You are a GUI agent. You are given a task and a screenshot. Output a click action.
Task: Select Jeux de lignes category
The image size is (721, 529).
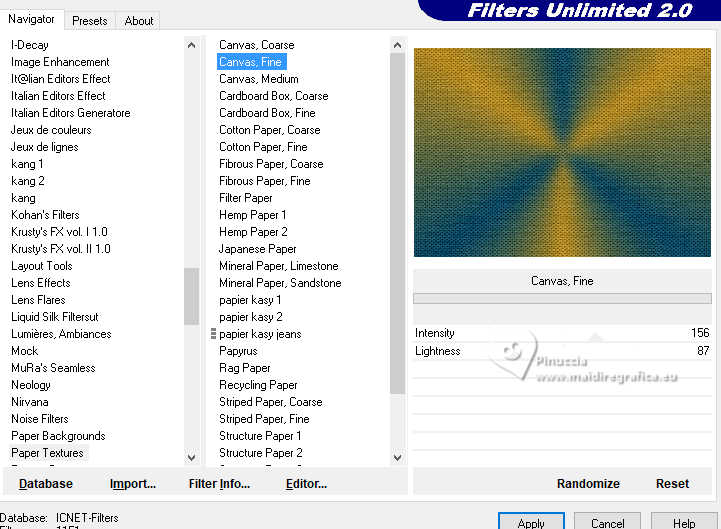coord(45,147)
